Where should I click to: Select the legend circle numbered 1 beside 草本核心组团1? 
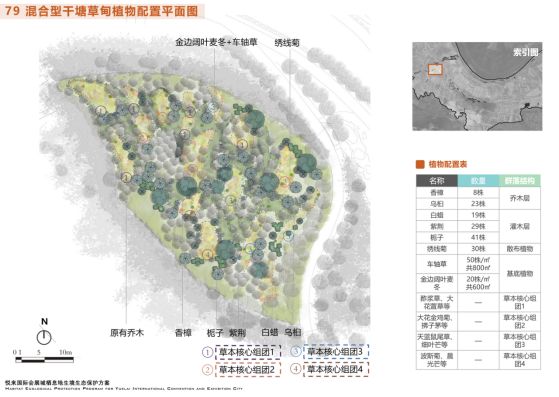click(207, 352)
